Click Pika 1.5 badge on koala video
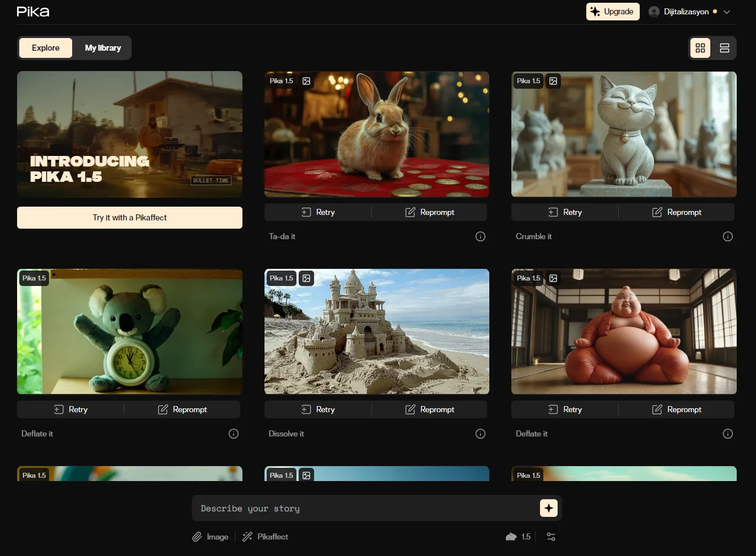756x556 pixels. click(x=34, y=278)
